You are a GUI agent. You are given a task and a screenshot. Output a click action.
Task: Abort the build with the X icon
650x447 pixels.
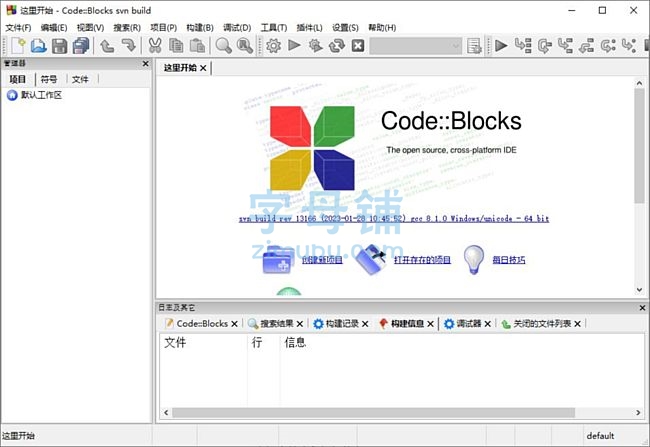coord(358,46)
